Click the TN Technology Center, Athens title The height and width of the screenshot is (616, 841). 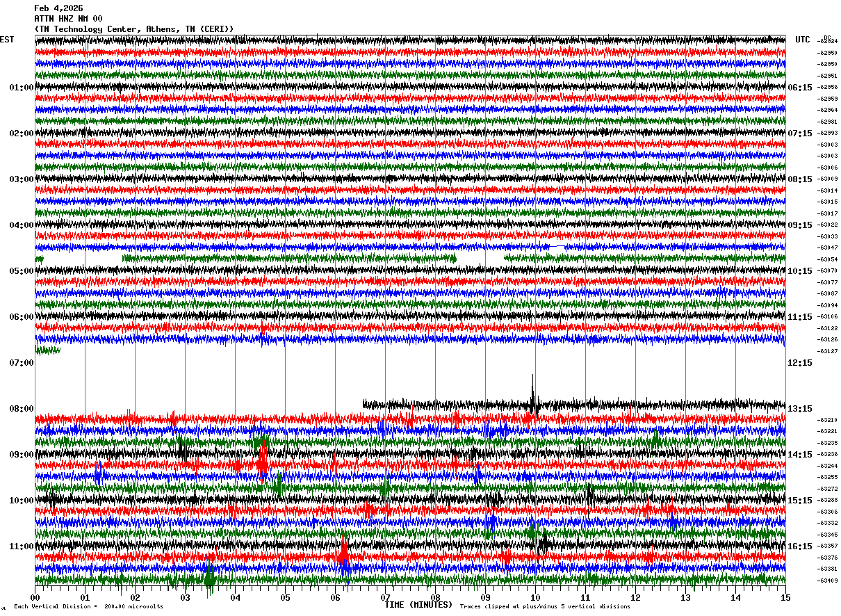(x=134, y=29)
